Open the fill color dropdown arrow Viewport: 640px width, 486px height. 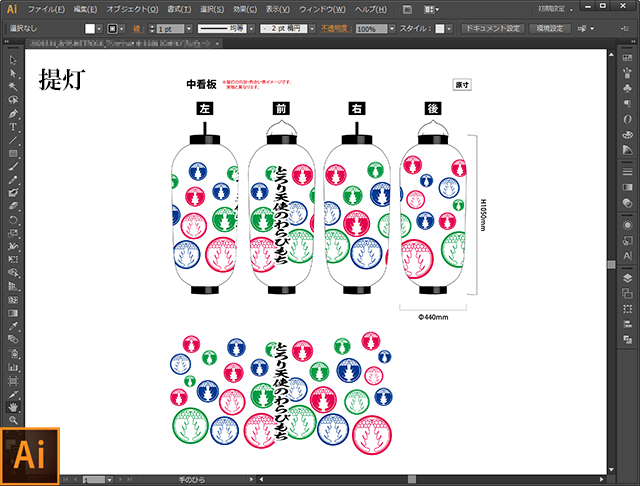tap(99, 29)
